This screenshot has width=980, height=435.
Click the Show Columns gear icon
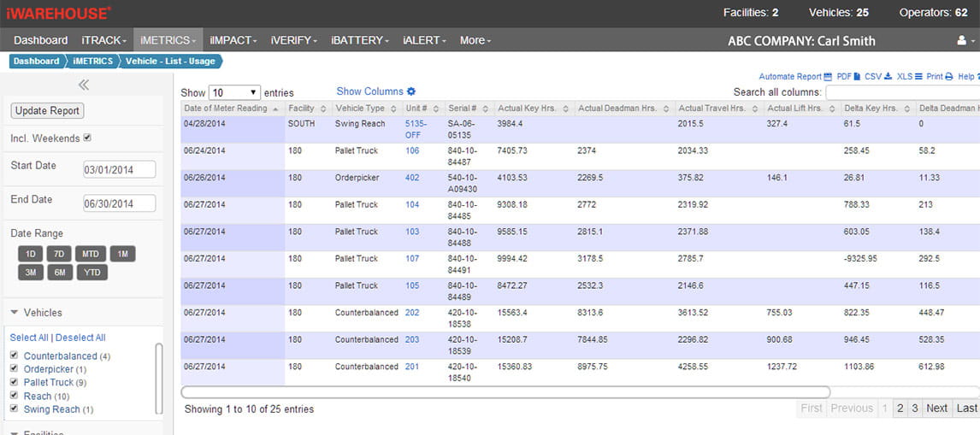coord(411,91)
